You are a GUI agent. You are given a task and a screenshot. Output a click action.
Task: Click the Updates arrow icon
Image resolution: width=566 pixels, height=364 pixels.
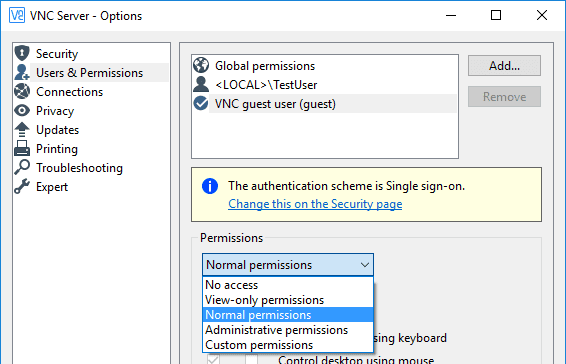pos(22,129)
